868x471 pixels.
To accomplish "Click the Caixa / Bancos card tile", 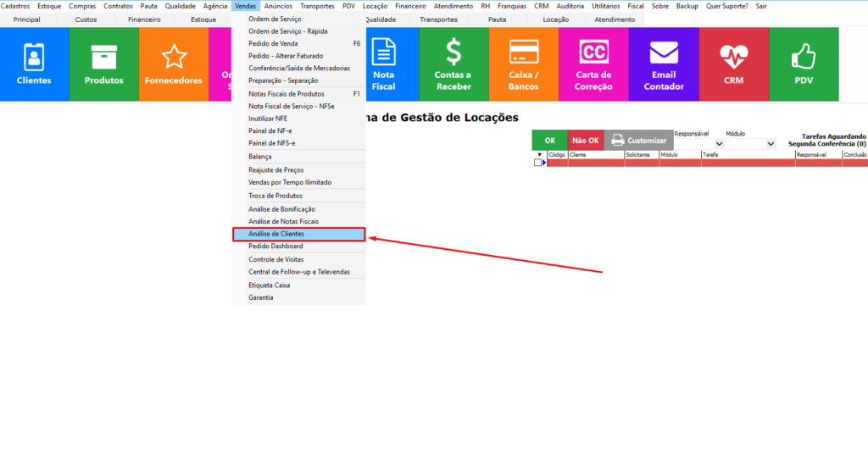I will click(524, 64).
